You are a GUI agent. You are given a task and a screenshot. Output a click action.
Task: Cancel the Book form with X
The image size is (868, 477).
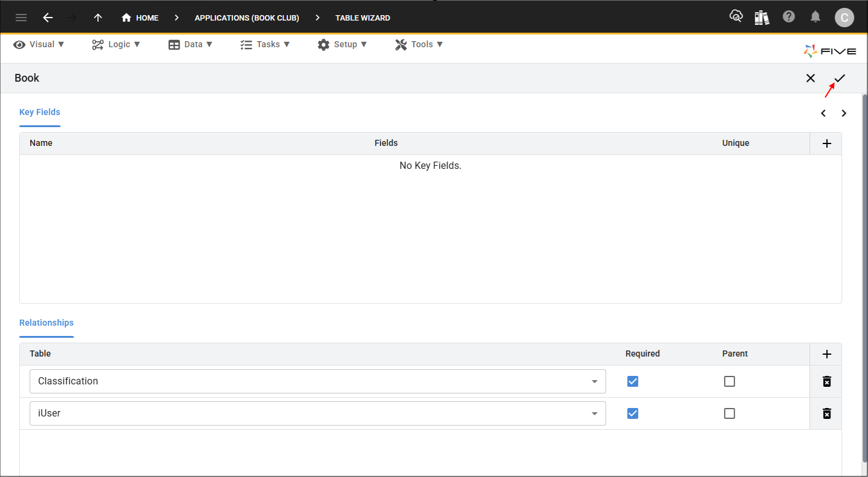click(811, 78)
